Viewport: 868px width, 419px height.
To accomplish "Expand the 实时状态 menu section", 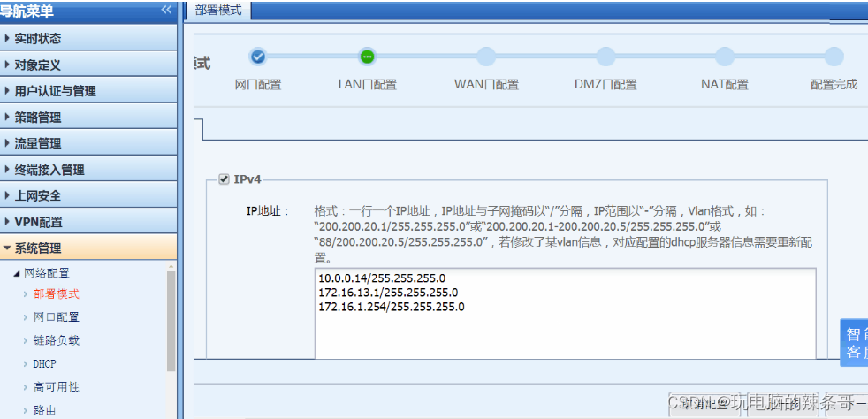I will (x=88, y=38).
